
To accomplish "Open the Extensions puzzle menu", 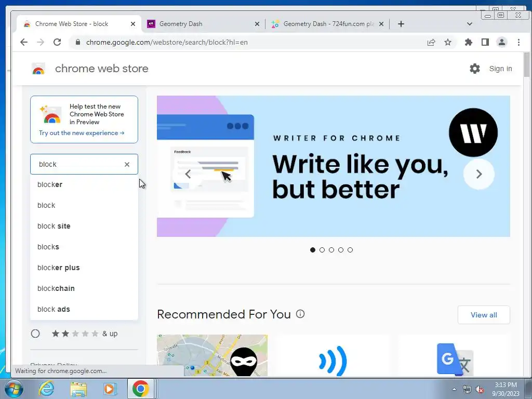I will (x=469, y=42).
